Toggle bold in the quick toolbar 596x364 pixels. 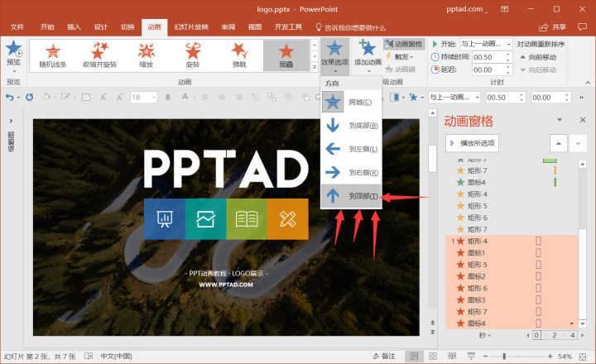tap(167, 98)
